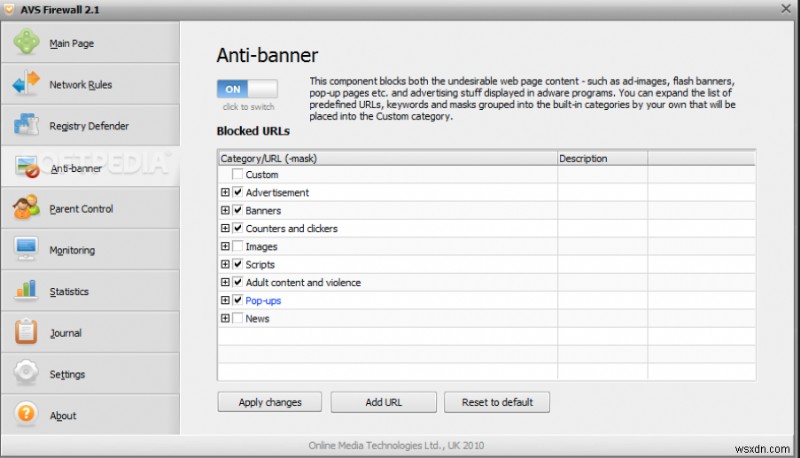Check the Custom category checkbox
Screen dimensions: 800x458
click(237, 174)
